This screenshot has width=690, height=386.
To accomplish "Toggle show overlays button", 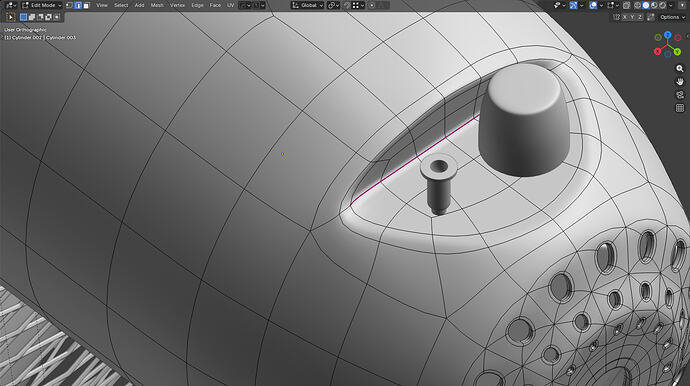I will click(x=593, y=5).
